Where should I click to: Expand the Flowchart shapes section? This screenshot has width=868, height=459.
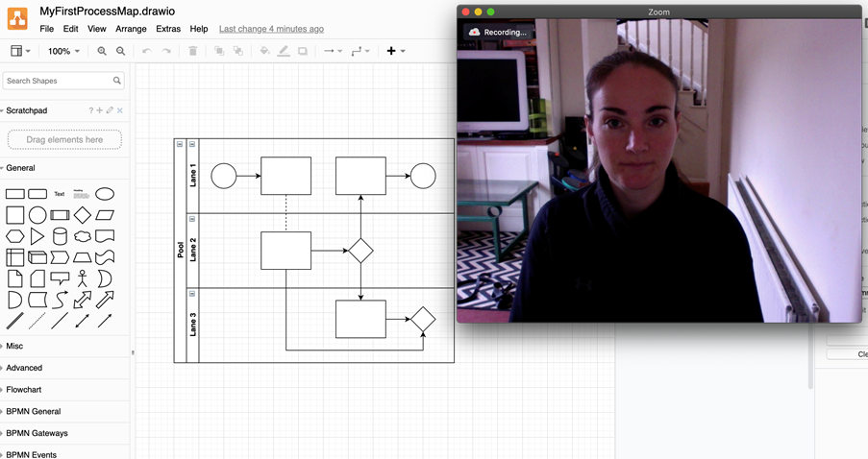click(x=24, y=390)
